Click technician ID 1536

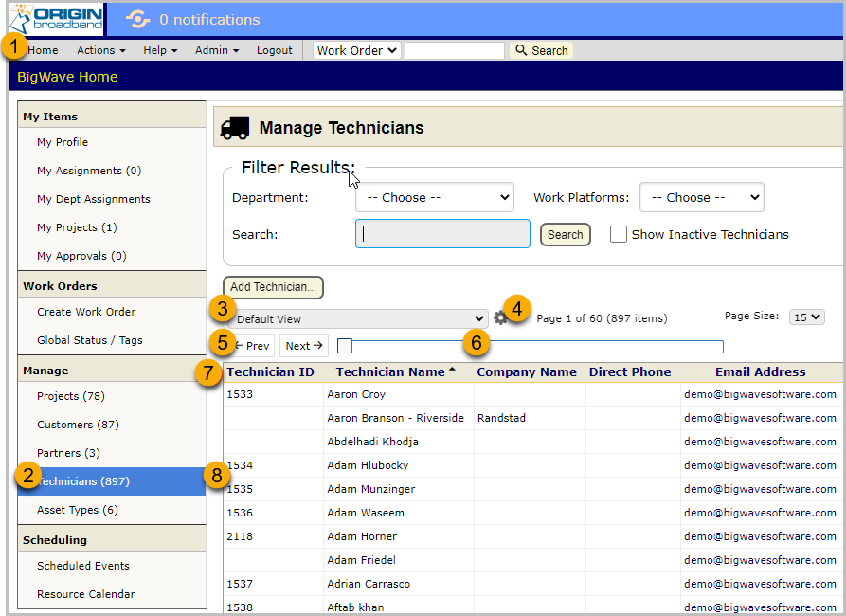[x=240, y=513]
